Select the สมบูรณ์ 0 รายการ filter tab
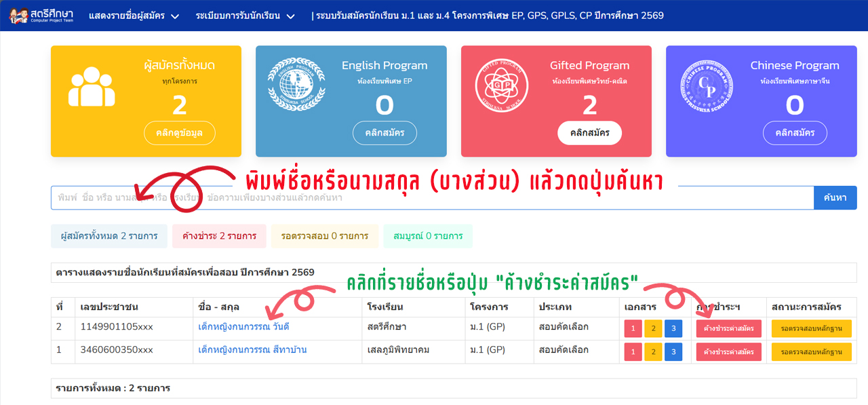 428,236
